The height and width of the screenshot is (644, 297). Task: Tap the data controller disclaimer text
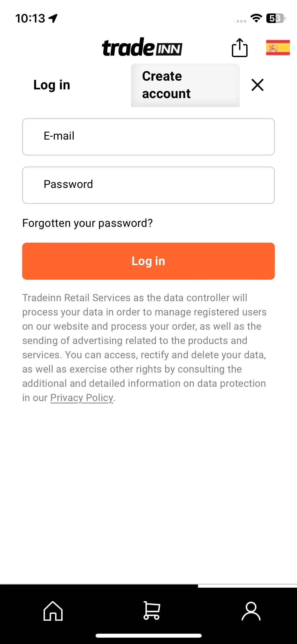point(144,348)
